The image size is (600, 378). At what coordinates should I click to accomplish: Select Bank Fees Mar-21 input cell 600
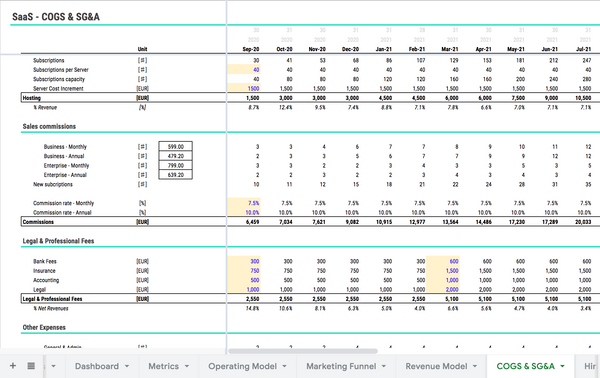443,261
